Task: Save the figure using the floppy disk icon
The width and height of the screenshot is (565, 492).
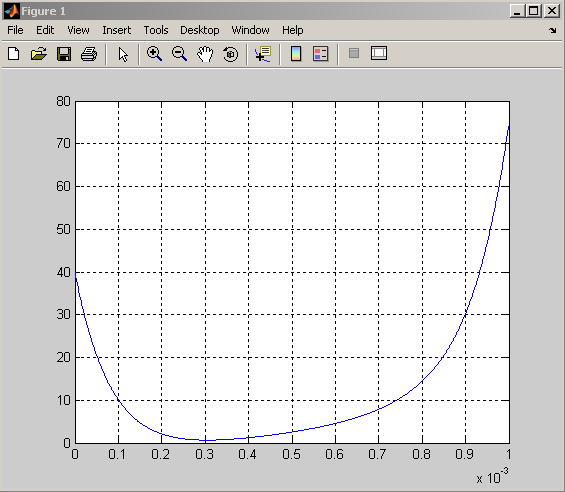Action: pos(64,54)
